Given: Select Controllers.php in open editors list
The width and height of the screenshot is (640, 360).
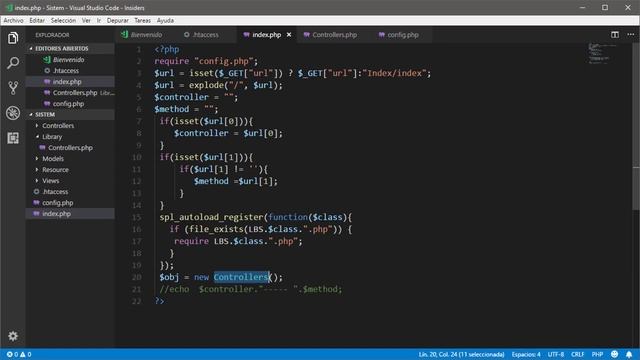Looking at the screenshot, I should click(x=70, y=93).
